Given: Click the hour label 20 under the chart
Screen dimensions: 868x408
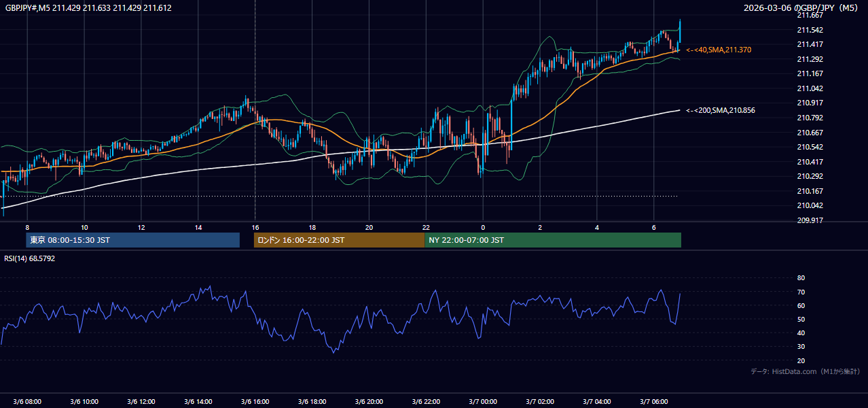Looking at the screenshot, I should tap(369, 227).
